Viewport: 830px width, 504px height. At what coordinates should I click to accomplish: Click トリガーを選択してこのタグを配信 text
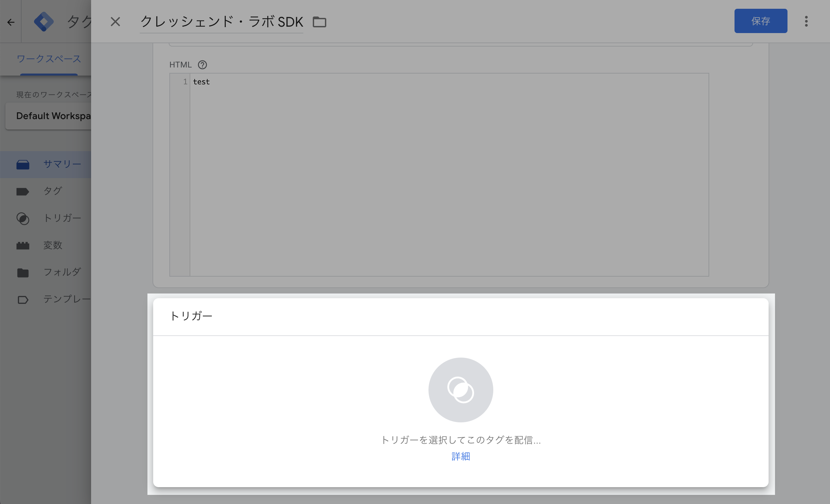click(x=461, y=440)
